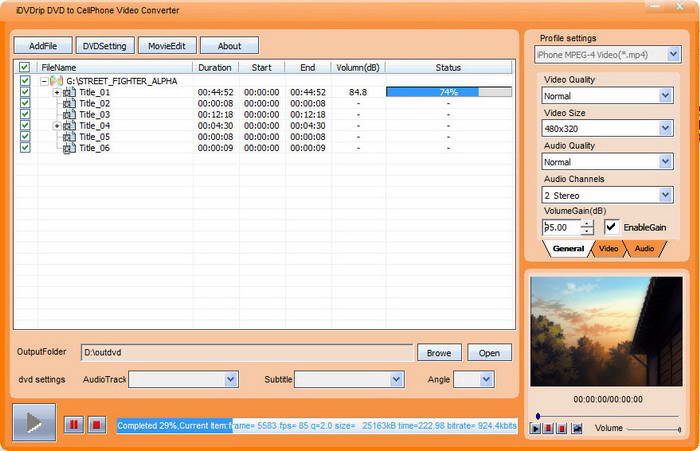Click the preview seek slider handle
The image size is (700, 451).
(x=538, y=416)
